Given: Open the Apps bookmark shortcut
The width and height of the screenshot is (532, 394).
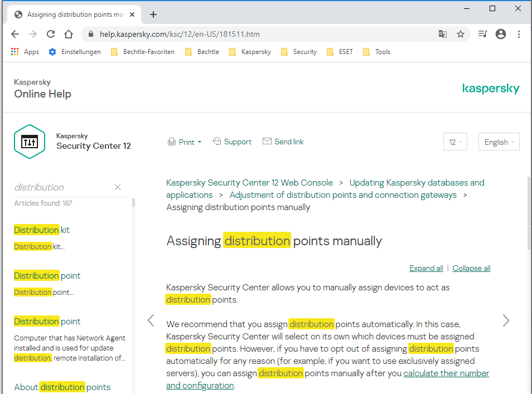Looking at the screenshot, I should click(25, 52).
